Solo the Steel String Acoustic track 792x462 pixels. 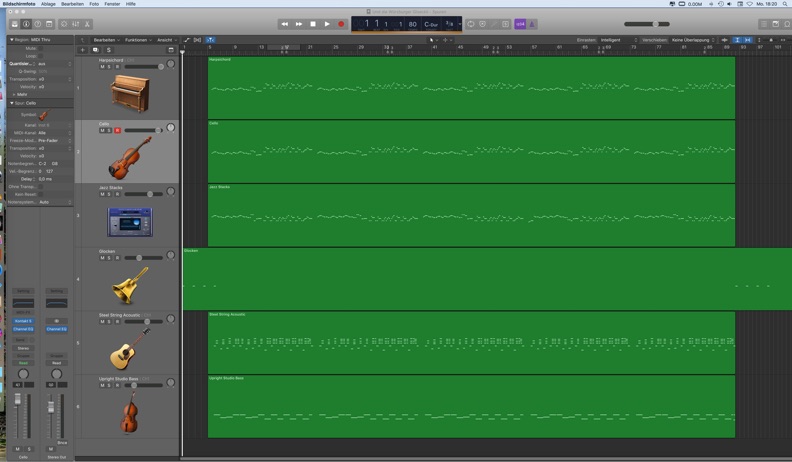pyautogui.click(x=109, y=322)
